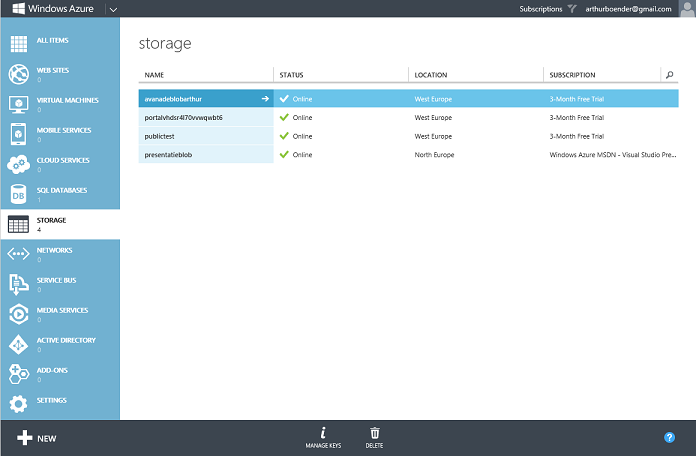Image resolution: width=696 pixels, height=456 pixels.
Task: Open All Items grid icon
Action: pyautogui.click(x=19, y=44)
